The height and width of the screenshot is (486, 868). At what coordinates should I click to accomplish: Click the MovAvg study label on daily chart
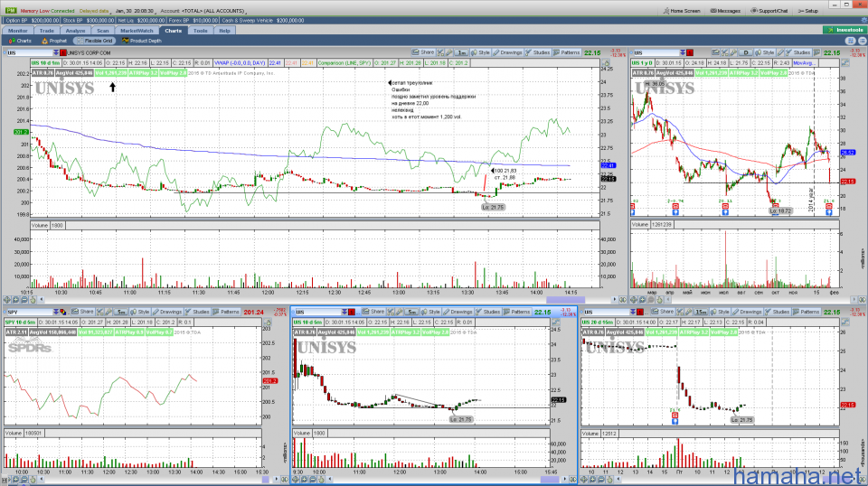[x=804, y=63]
